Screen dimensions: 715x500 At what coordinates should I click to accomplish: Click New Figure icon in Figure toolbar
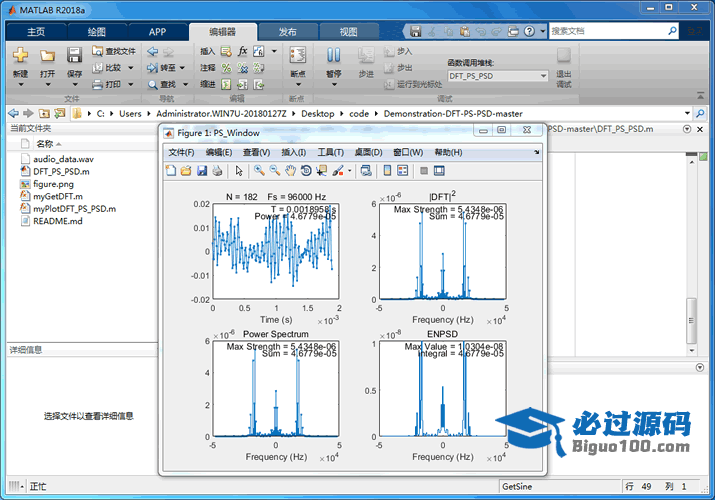coord(171,171)
